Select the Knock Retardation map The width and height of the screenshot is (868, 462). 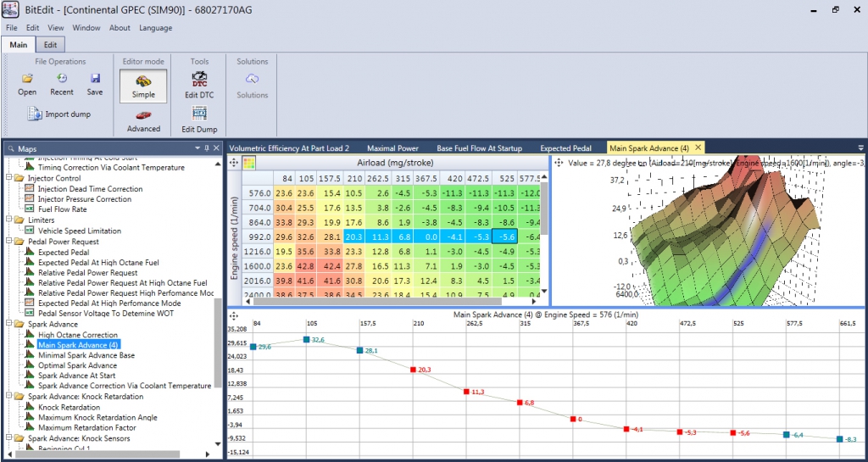[x=70, y=408]
